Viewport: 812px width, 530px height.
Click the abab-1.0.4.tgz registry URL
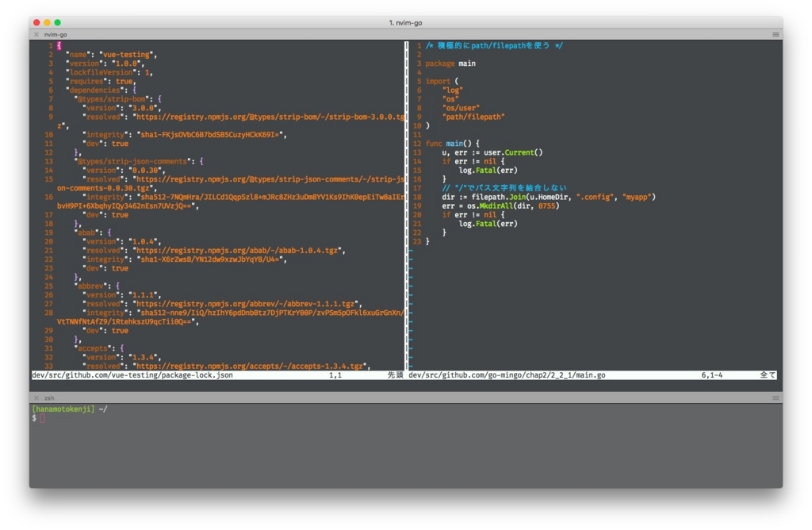click(x=238, y=250)
